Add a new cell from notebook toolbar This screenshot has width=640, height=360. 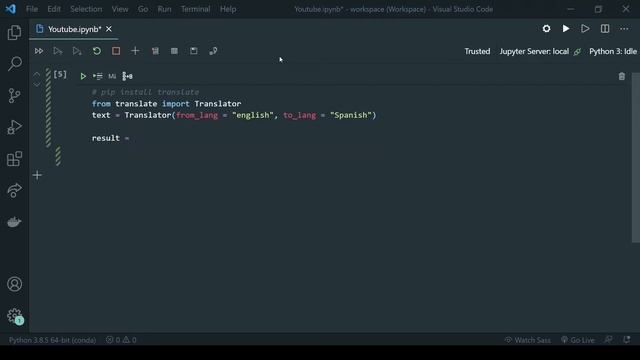click(135, 51)
